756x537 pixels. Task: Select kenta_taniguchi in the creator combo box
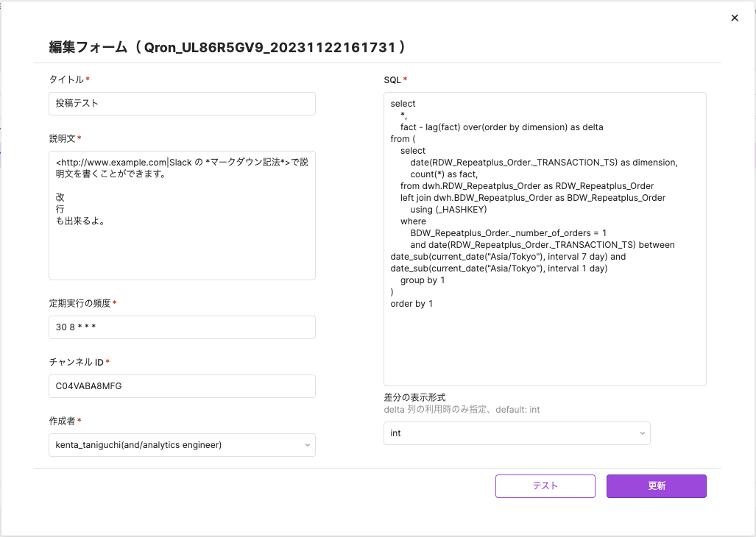click(181, 445)
